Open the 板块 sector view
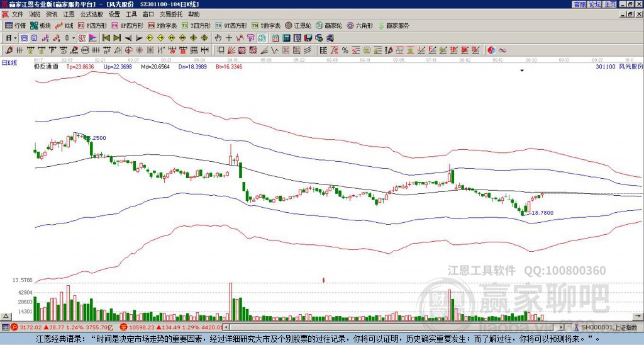644x345 pixels. [x=40, y=25]
